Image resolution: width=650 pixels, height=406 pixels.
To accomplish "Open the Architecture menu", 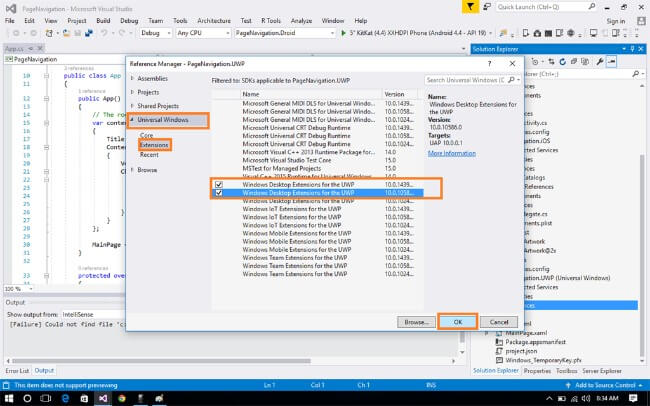I will tap(214, 21).
